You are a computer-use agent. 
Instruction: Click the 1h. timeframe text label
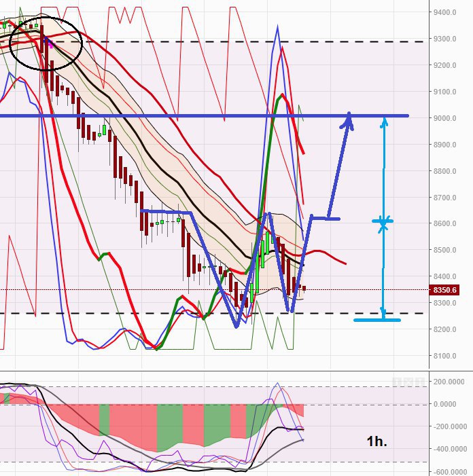pos(377,441)
